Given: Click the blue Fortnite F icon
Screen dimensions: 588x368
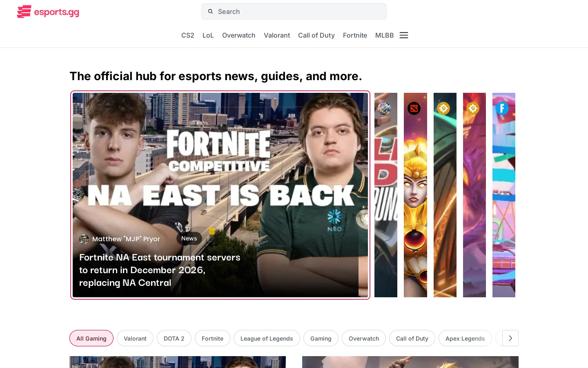Looking at the screenshot, I should click(502, 108).
